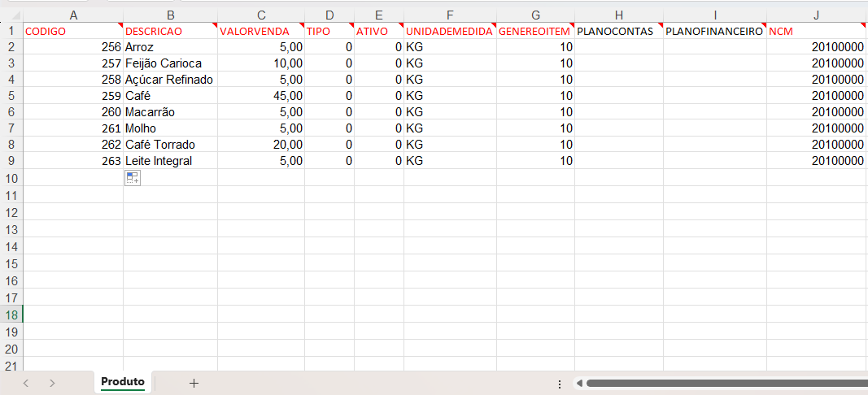
Task: Add a new sheet with plus button
Action: click(x=194, y=383)
